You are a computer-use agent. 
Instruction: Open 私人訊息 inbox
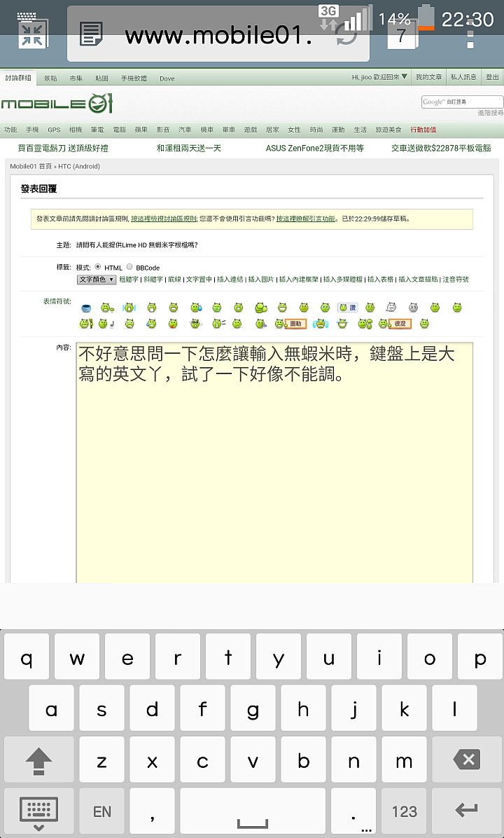[x=463, y=77]
